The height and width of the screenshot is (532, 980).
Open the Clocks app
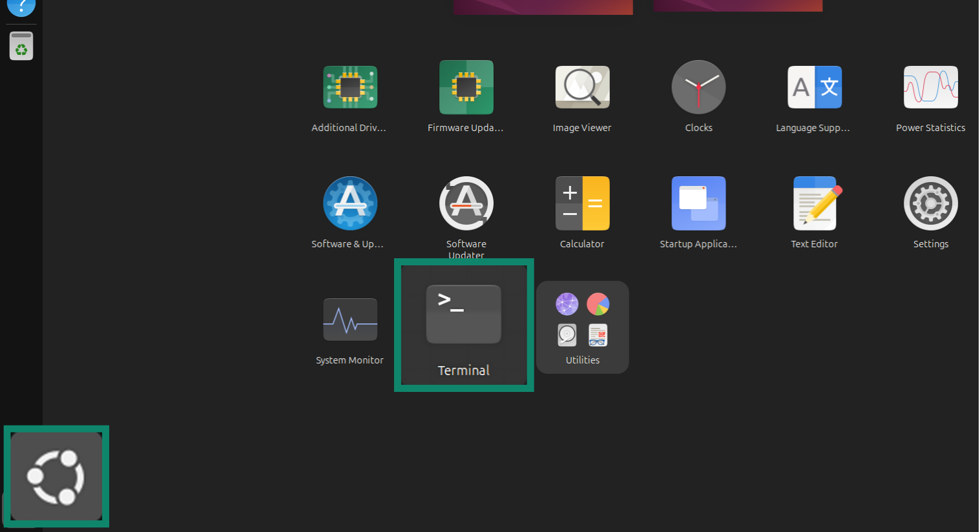(698, 87)
